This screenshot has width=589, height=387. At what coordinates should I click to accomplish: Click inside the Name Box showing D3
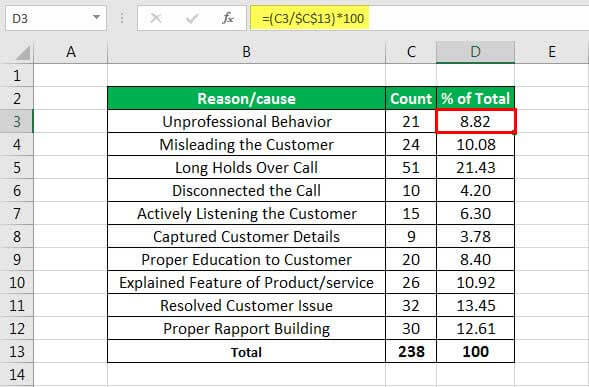(48, 18)
